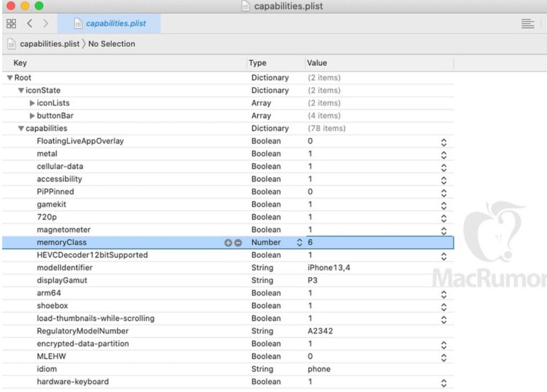Click the phone value of idiom
The image size is (547, 392).
[x=319, y=369]
